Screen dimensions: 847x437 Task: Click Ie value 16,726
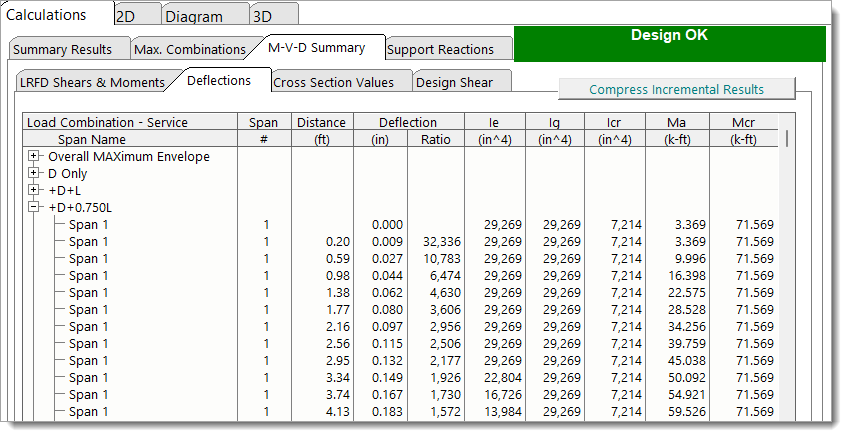pyautogui.click(x=503, y=395)
